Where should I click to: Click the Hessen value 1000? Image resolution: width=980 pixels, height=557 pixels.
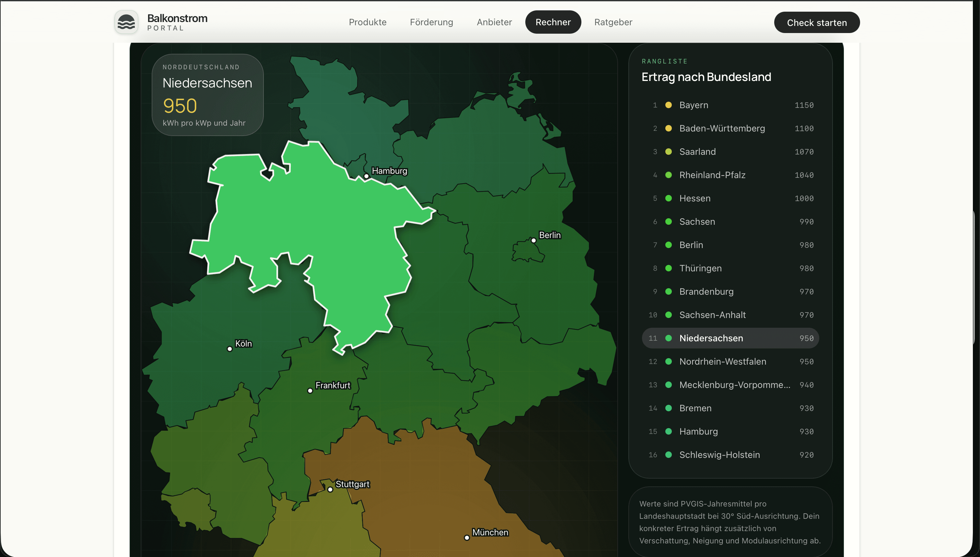(x=804, y=199)
